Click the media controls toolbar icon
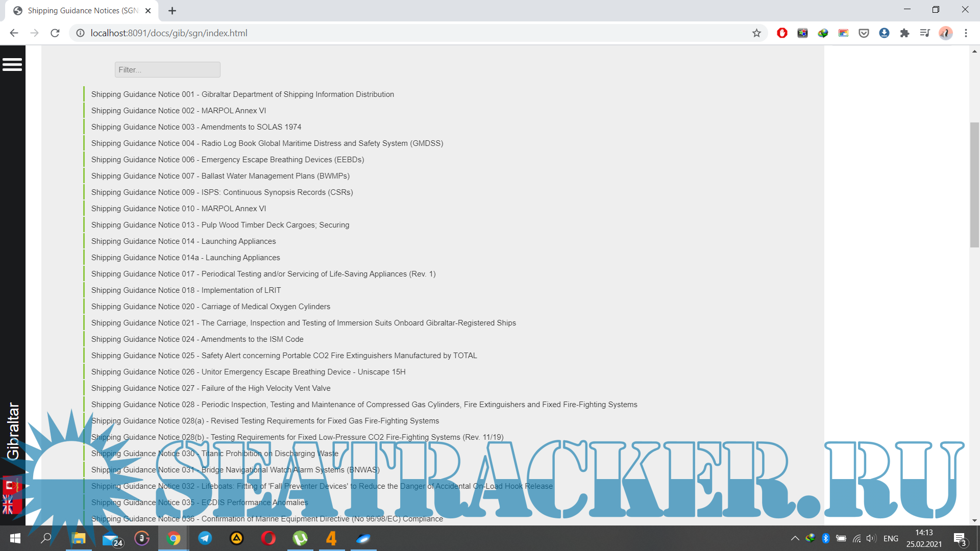 (925, 33)
